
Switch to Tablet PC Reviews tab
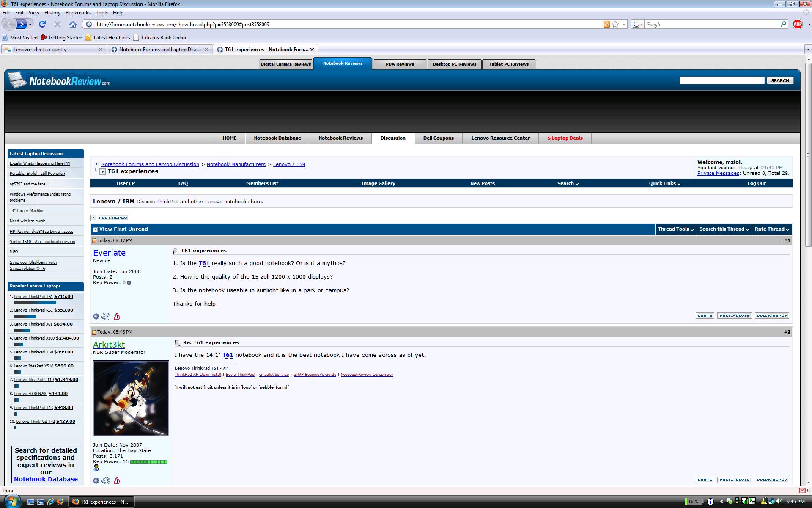coord(509,64)
